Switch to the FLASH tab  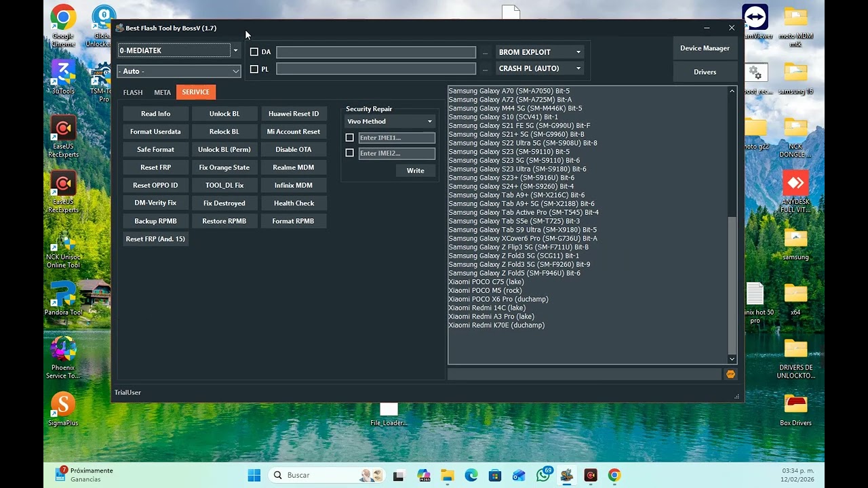click(133, 92)
